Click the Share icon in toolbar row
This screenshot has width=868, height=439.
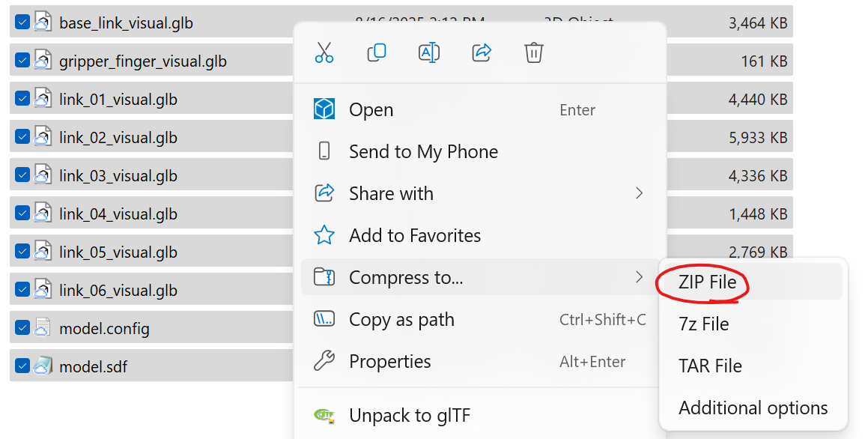[481, 52]
